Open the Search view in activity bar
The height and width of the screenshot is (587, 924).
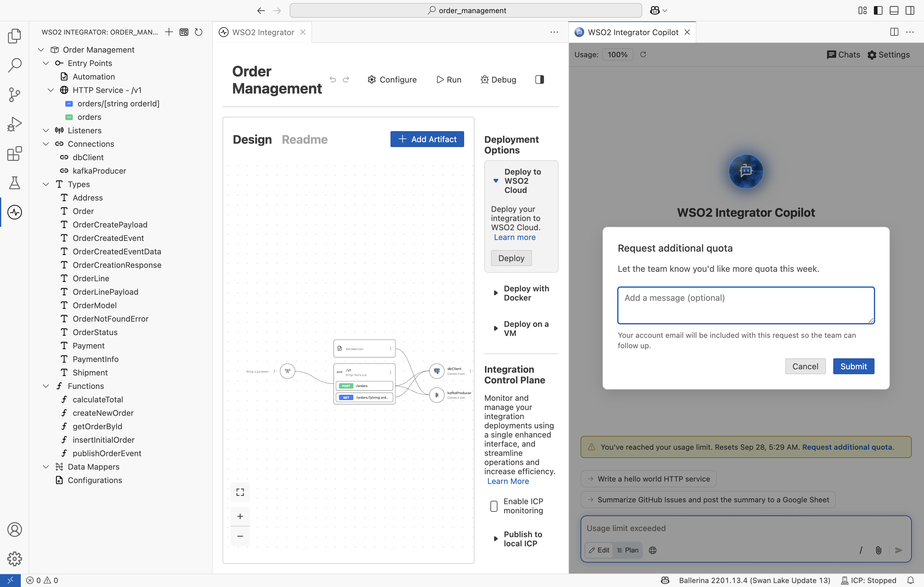pos(15,65)
